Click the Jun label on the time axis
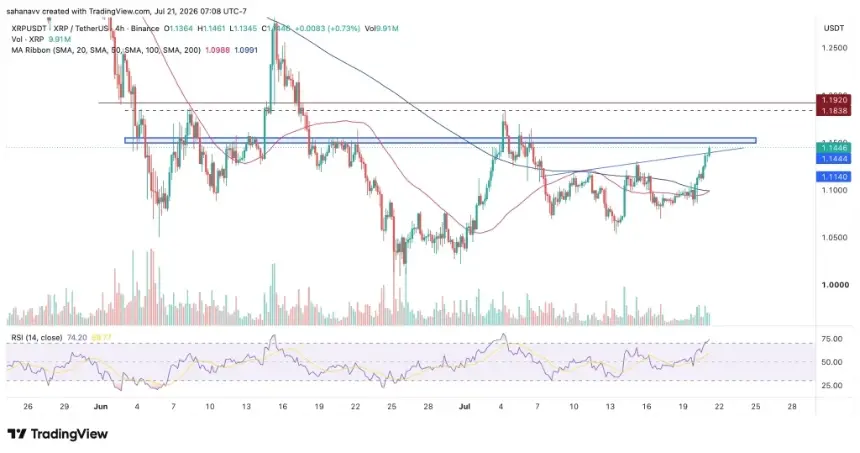This screenshot has width=860, height=453. click(101, 406)
